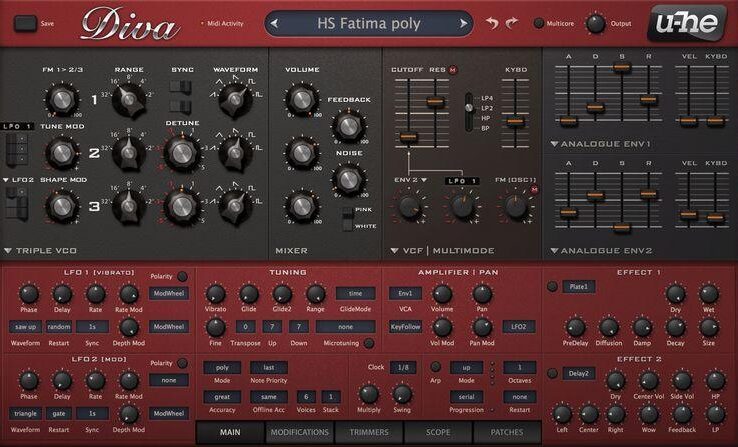Viewport: 738px width, 447px height.
Task: Click oscillator 2 Detune knob
Action: coord(182,153)
